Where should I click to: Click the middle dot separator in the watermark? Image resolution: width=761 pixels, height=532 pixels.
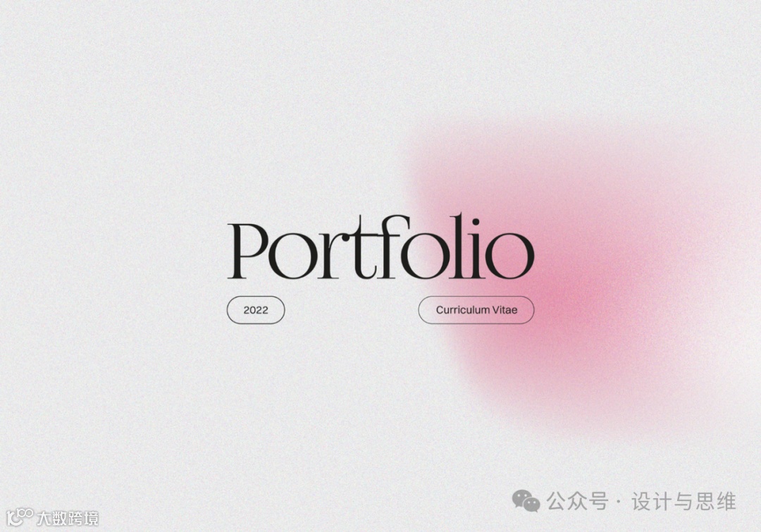tap(619, 502)
